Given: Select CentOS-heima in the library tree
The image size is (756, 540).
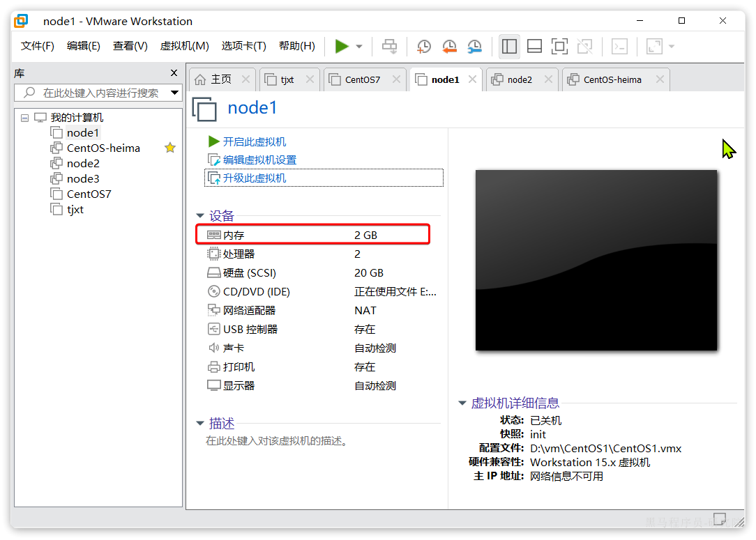Looking at the screenshot, I should point(103,148).
